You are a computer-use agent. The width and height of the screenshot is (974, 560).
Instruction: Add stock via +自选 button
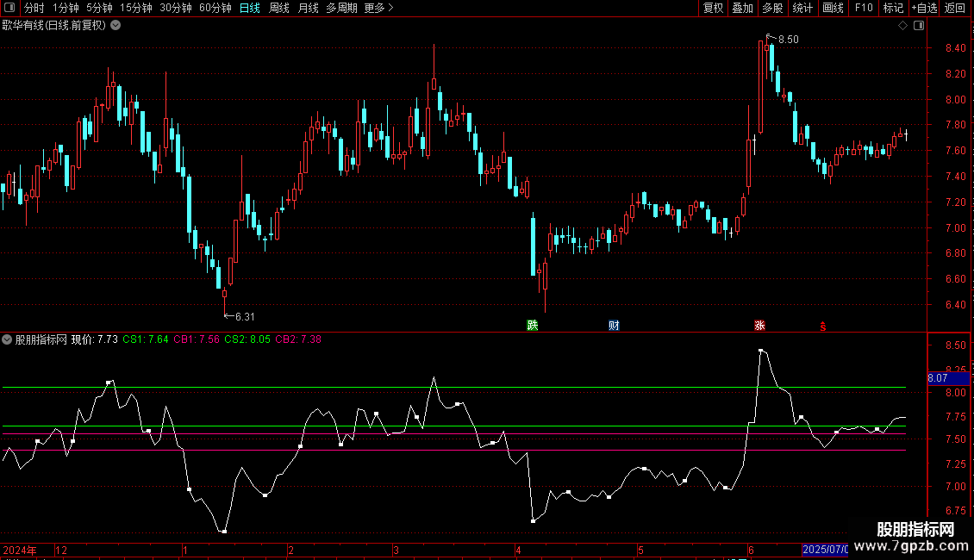pyautogui.click(x=924, y=8)
